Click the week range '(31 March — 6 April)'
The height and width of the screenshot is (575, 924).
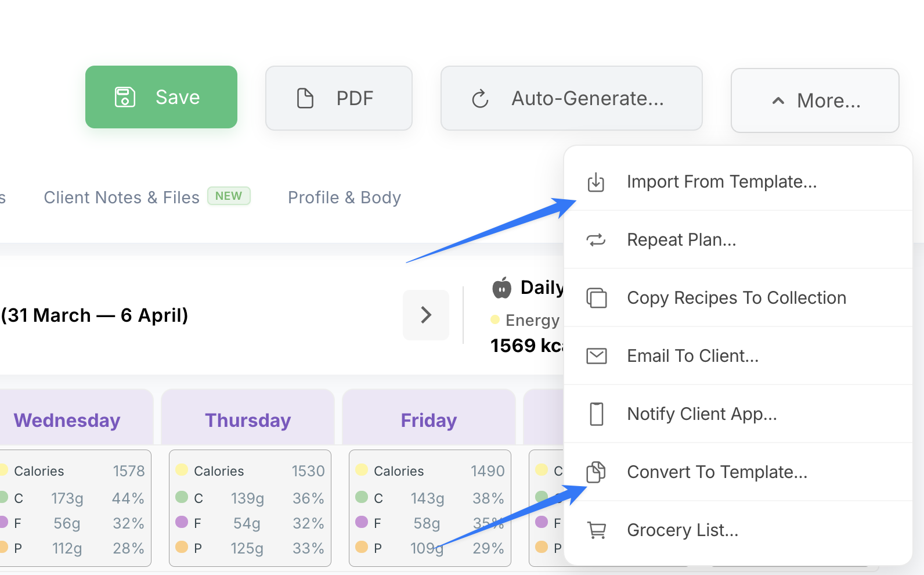click(95, 315)
